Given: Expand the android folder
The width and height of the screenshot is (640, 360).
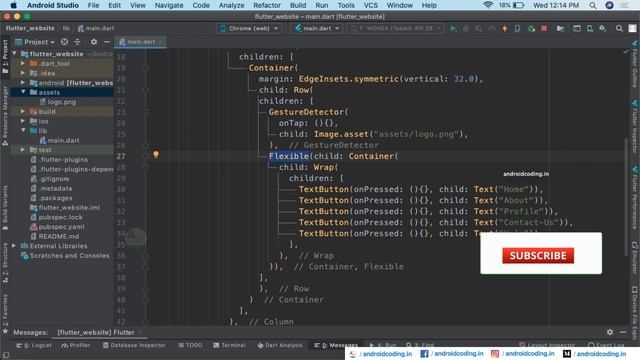Looking at the screenshot, I should (x=23, y=82).
